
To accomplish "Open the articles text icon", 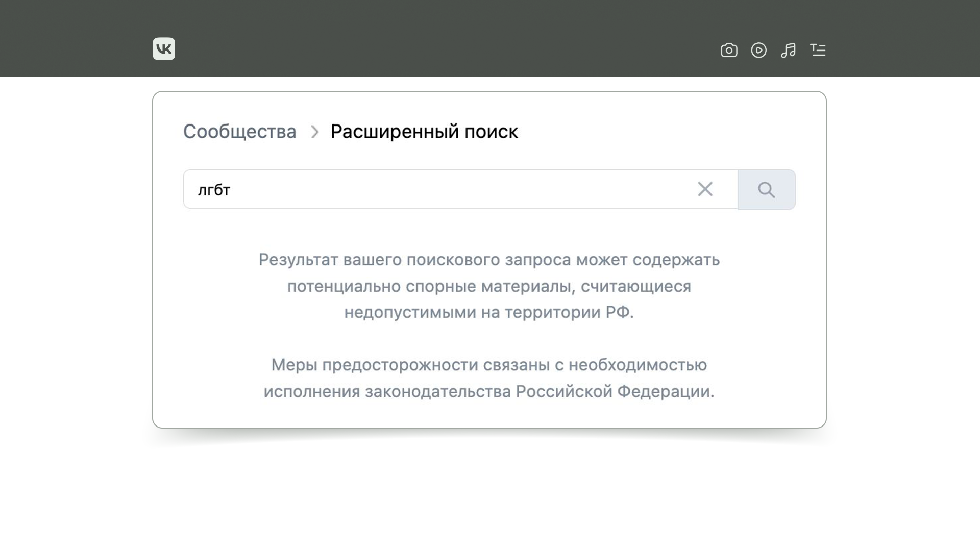I will point(818,50).
